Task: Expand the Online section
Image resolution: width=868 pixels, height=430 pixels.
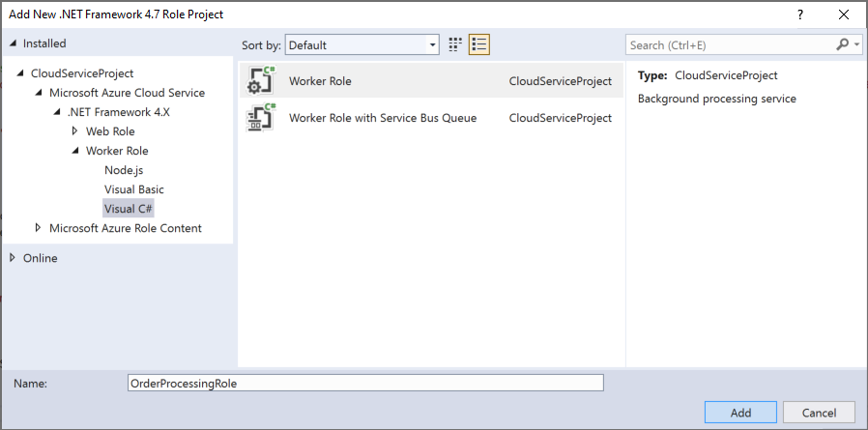Action: [14, 258]
